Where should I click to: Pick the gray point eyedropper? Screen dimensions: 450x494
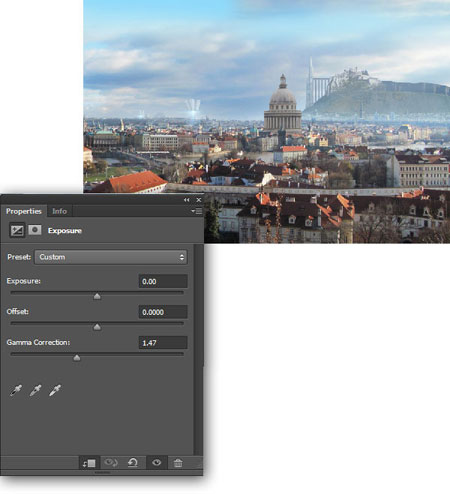pyautogui.click(x=35, y=390)
